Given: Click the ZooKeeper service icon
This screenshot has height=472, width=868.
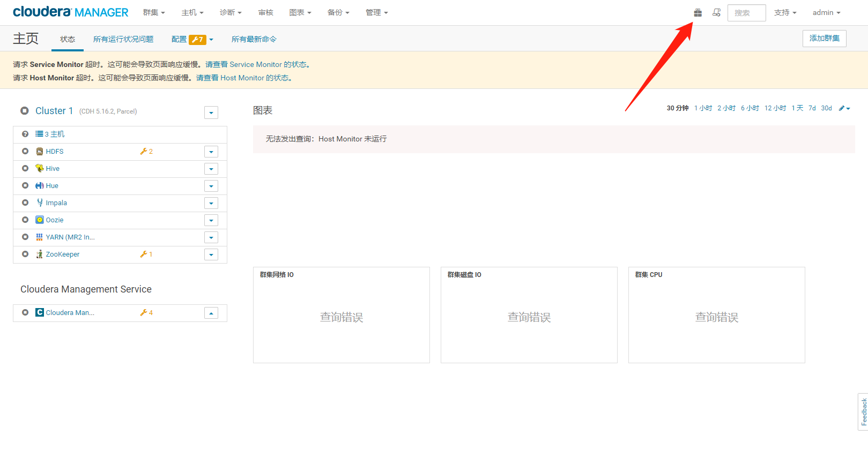Looking at the screenshot, I should [40, 254].
